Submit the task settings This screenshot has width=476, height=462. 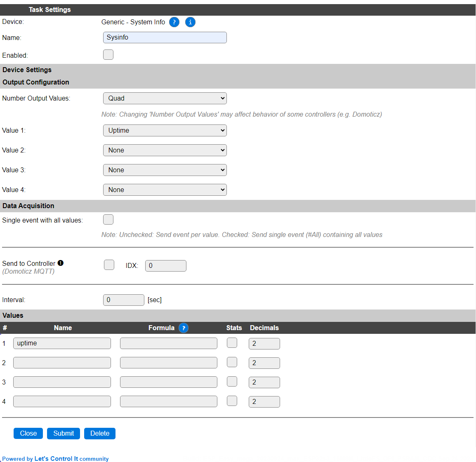(64, 434)
